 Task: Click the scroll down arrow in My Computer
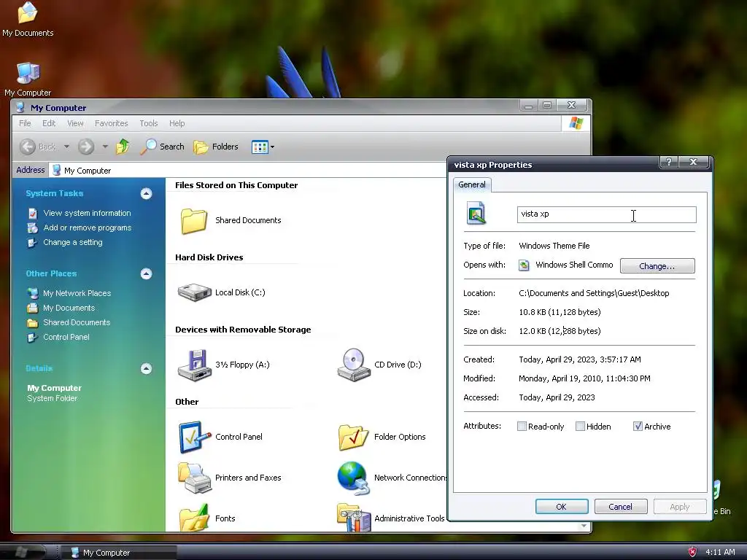584,526
